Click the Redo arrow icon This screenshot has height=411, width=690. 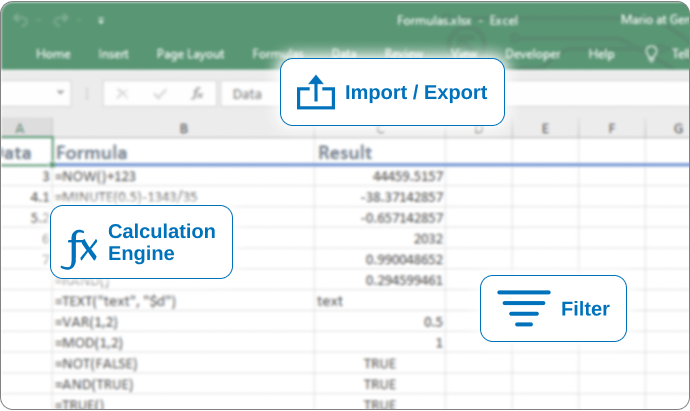coord(61,20)
